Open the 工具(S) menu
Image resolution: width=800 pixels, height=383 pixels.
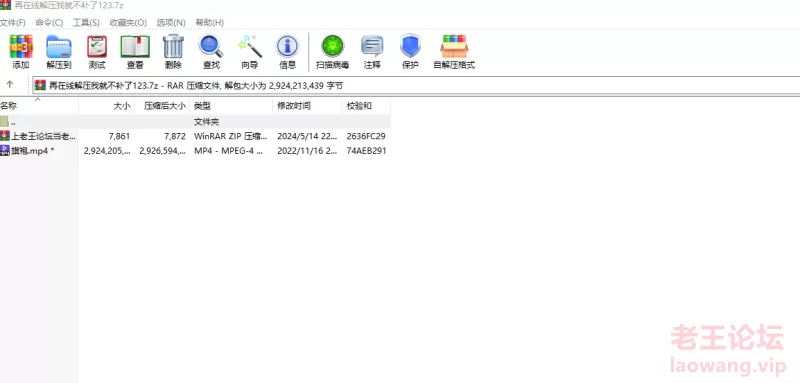point(86,22)
